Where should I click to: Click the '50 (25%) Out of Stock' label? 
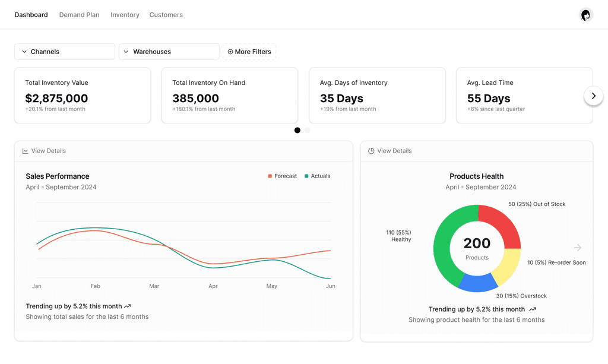[x=537, y=204]
